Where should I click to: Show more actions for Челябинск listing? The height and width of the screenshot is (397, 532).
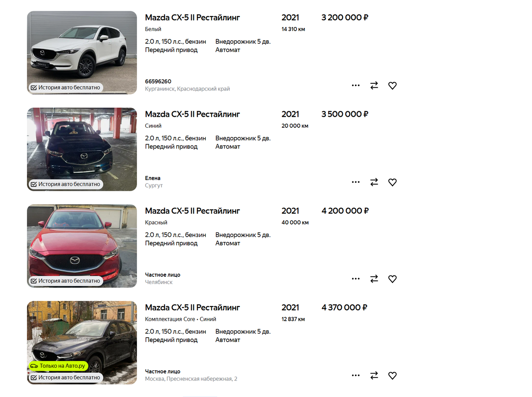tap(356, 279)
